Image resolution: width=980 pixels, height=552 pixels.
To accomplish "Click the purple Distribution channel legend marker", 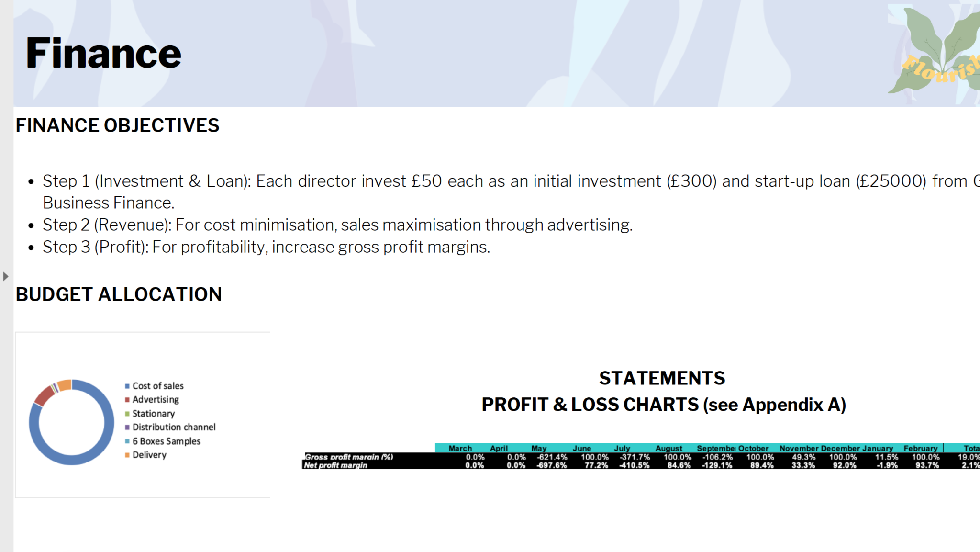I will 127,427.
